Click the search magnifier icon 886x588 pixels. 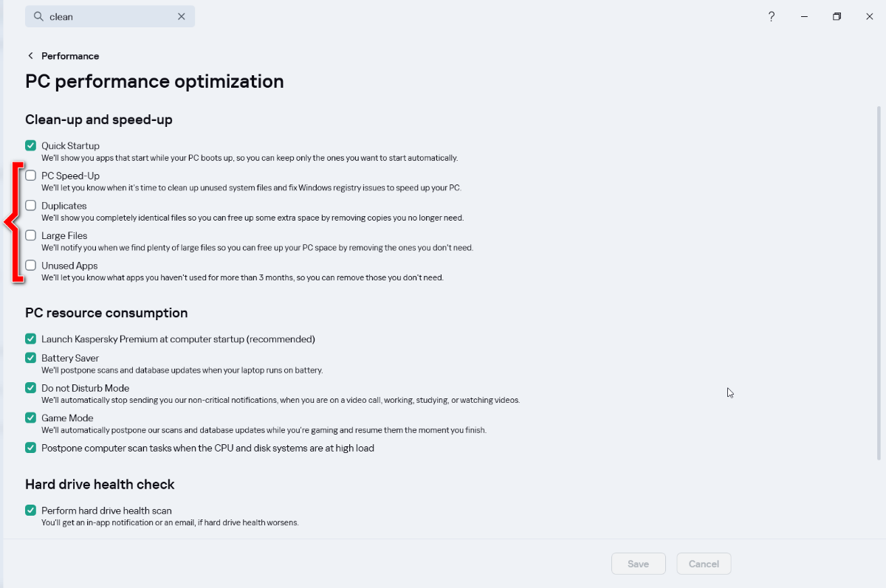pyautogui.click(x=38, y=16)
